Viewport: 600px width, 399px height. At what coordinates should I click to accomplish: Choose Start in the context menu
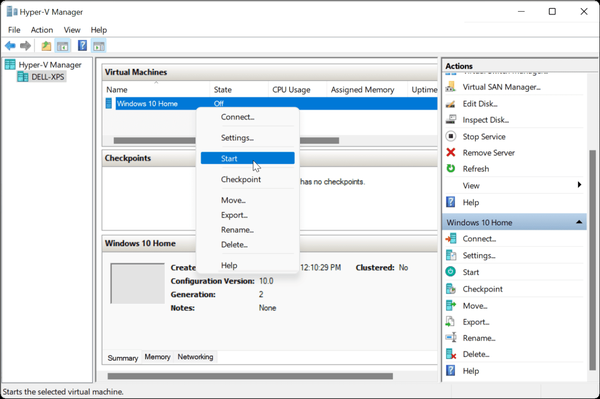tap(248, 158)
